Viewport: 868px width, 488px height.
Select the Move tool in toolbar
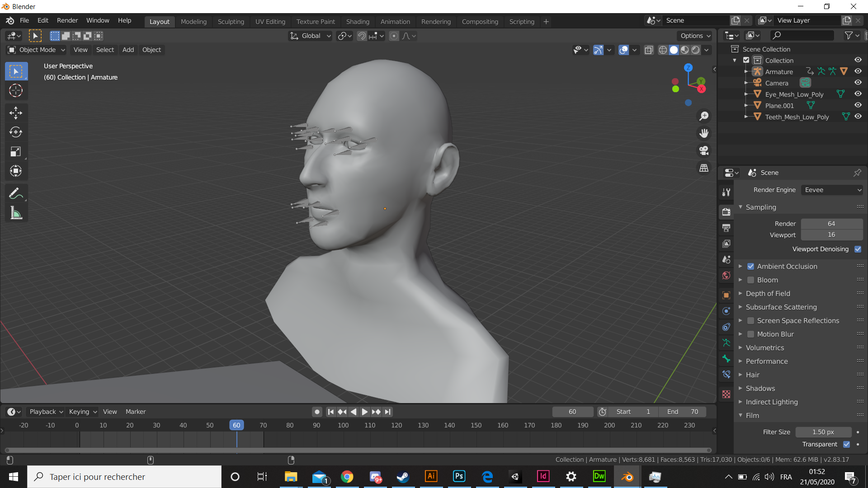tap(16, 113)
